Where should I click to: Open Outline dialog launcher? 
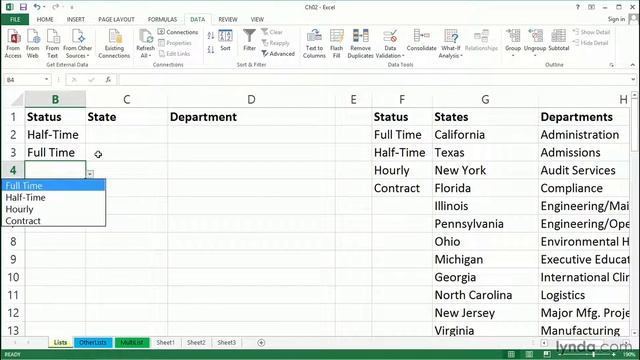(x=611, y=65)
